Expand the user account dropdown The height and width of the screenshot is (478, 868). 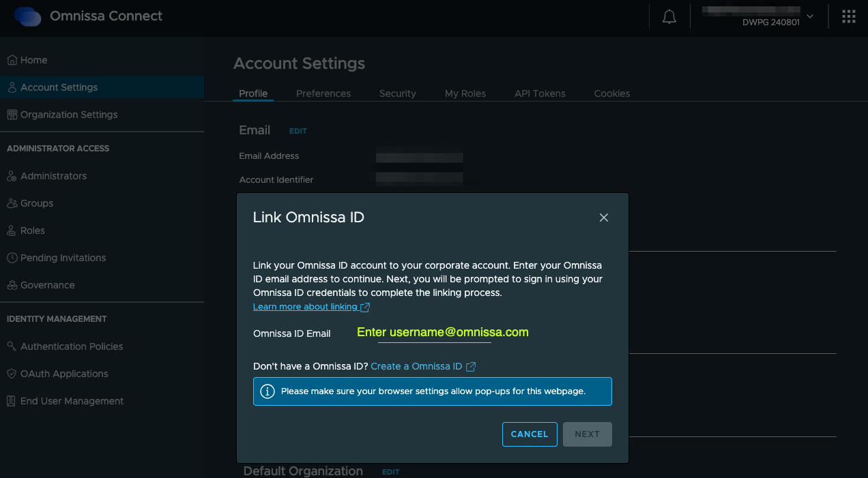(809, 16)
